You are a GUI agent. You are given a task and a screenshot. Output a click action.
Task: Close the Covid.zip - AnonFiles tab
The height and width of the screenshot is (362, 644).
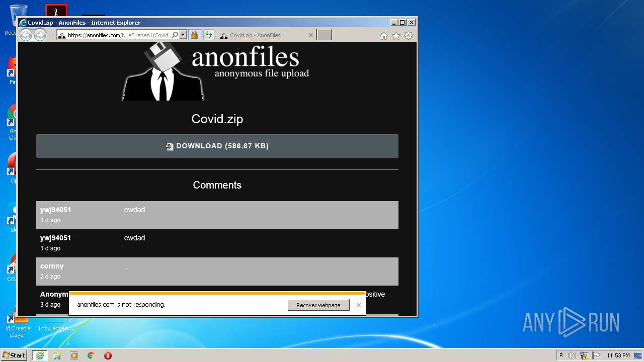[x=310, y=35]
